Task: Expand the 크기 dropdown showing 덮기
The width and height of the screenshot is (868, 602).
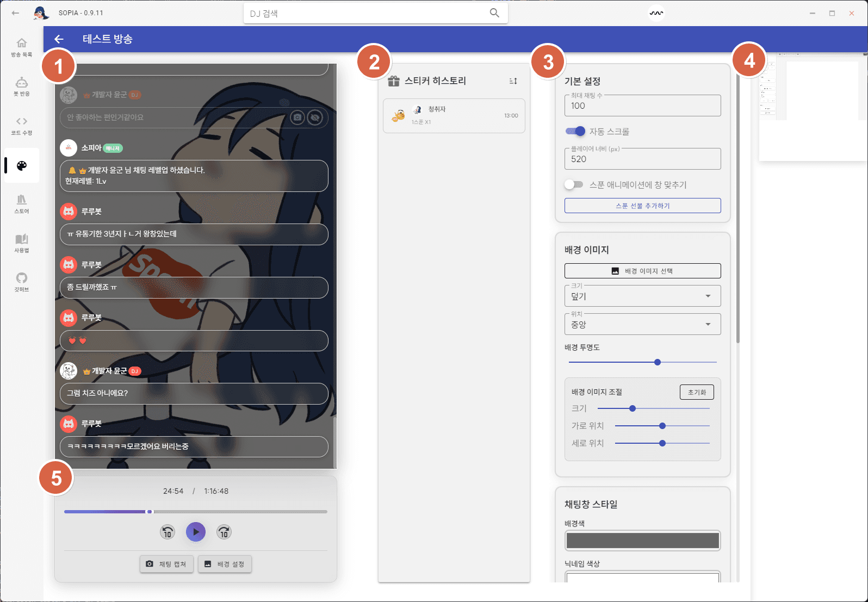Action: tap(642, 296)
